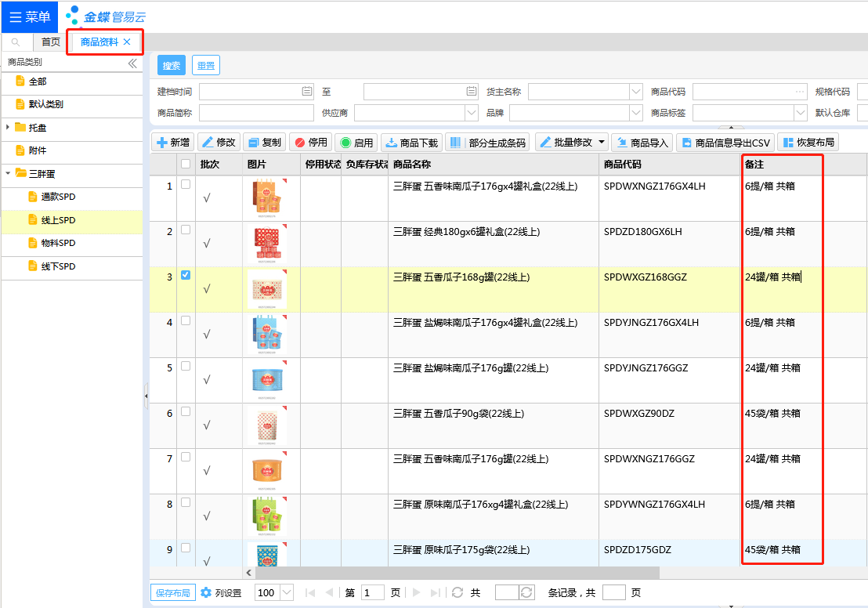Click the 启用 enable green icon
The width and height of the screenshot is (868, 608).
345,143
